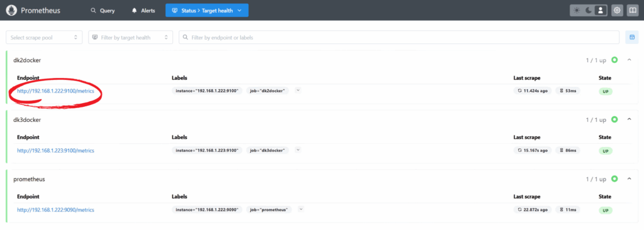Collapse the dk3docker pool chevron
The image size is (644, 230).
click(629, 120)
